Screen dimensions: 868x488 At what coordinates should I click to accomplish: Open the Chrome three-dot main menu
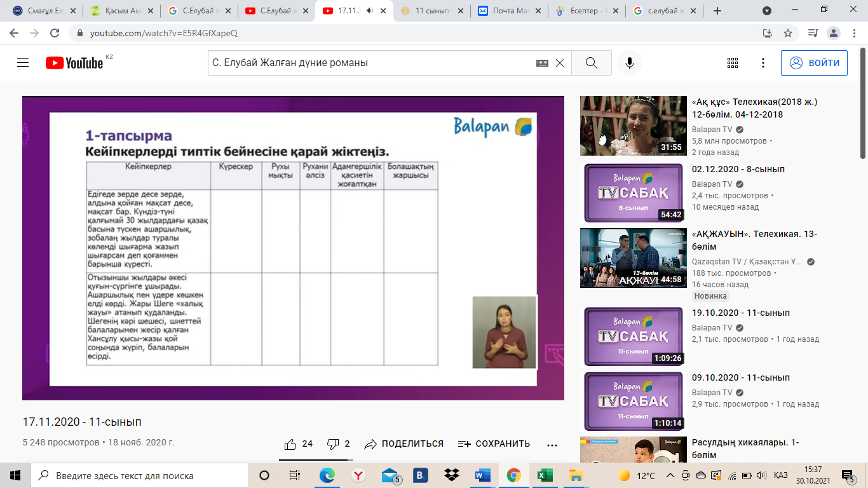854,33
